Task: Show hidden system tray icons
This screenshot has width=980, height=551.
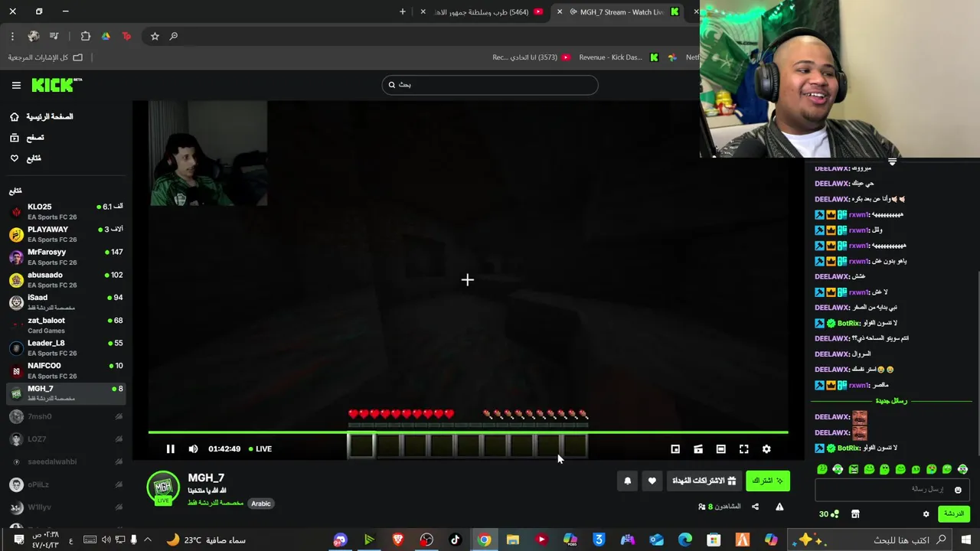Action: coord(148,540)
